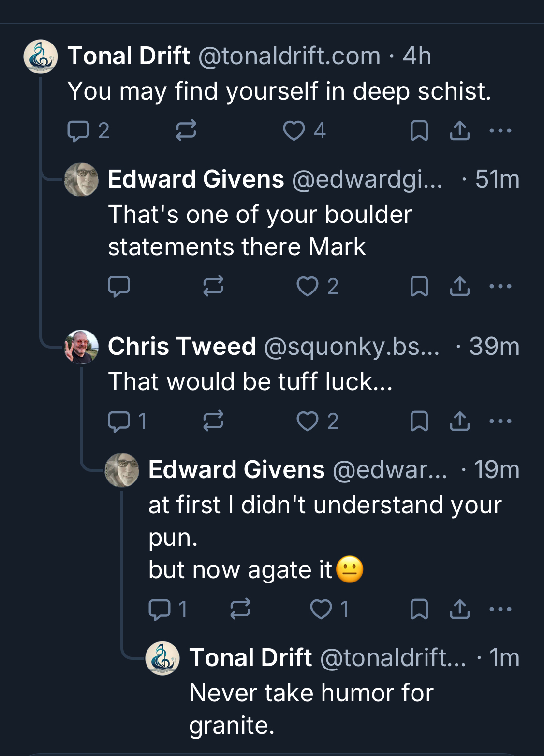Screen dimensions: 544x756
Task: Repost Tonal Drift's deep schist post
Action: [186, 131]
